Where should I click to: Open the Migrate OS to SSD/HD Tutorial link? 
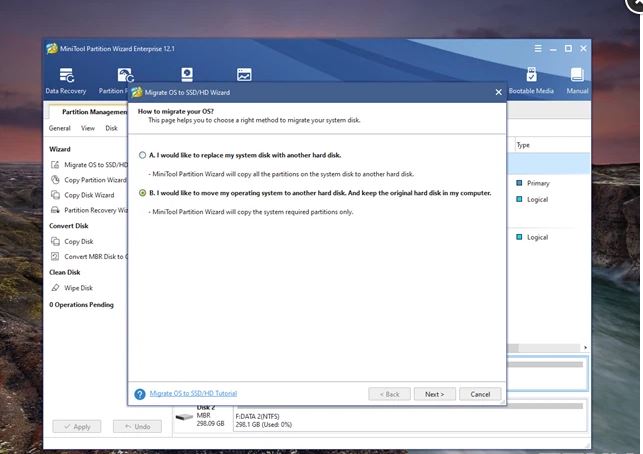point(193,393)
